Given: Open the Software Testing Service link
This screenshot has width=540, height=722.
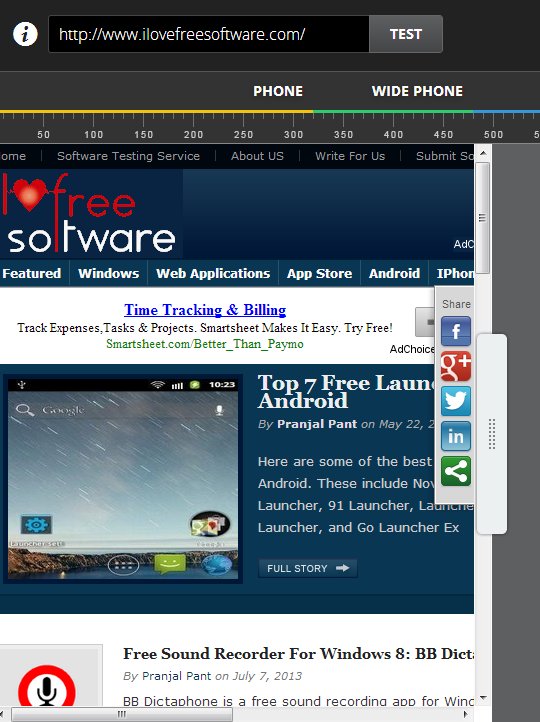Looking at the screenshot, I should coord(128,156).
